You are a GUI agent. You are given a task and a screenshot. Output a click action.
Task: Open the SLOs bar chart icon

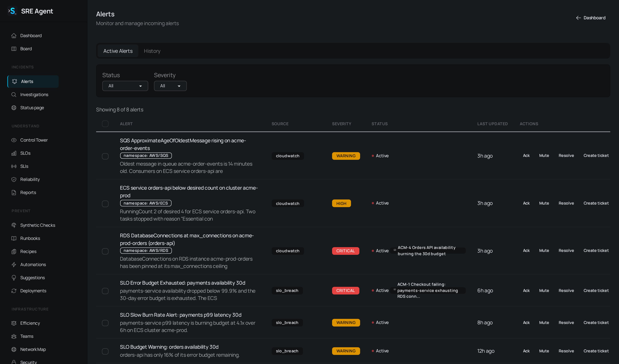point(14,153)
